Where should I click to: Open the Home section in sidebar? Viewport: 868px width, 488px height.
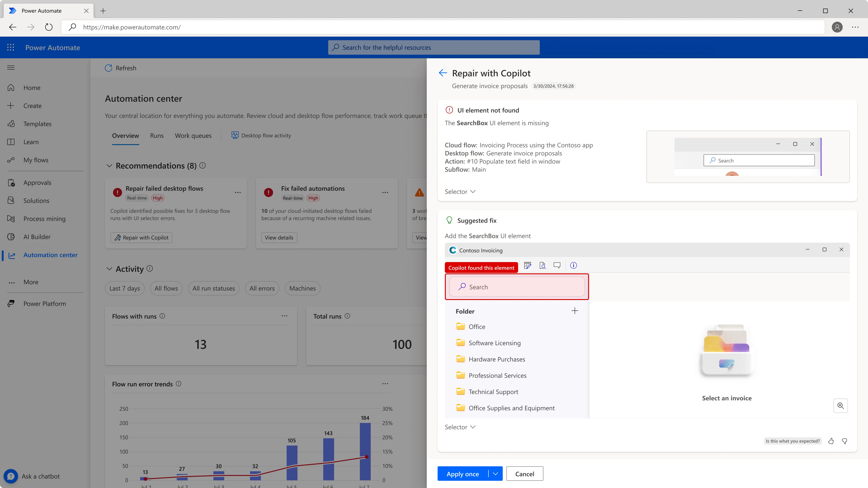[32, 88]
